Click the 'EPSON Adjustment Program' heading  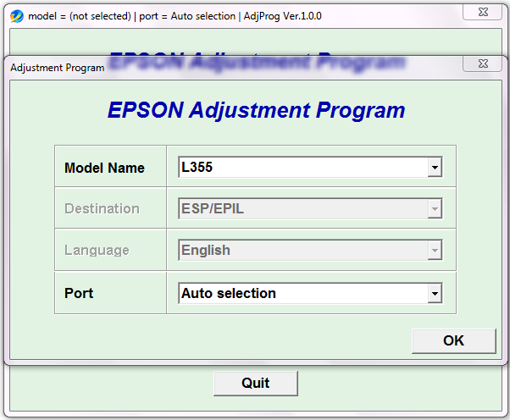point(257,110)
